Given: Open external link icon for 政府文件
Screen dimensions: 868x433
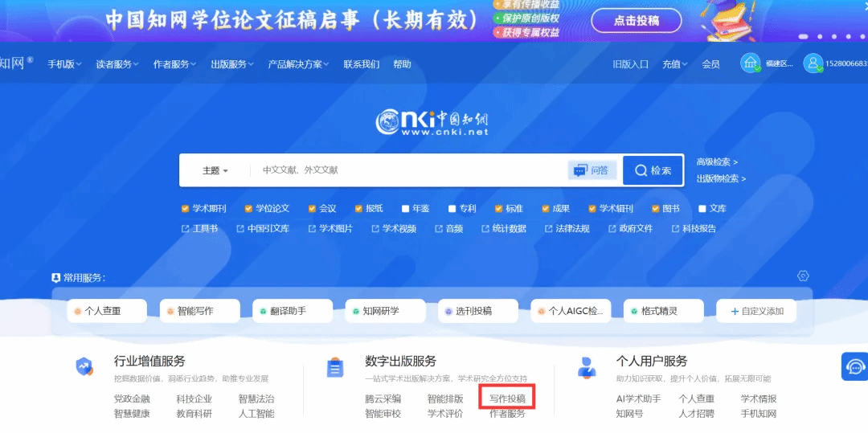Looking at the screenshot, I should click(x=612, y=228).
